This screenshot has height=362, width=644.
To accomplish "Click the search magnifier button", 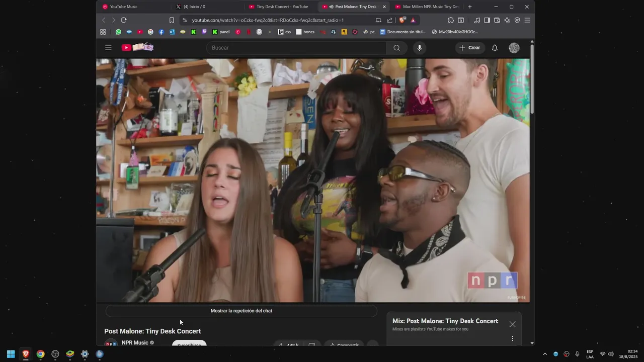I will (396, 48).
